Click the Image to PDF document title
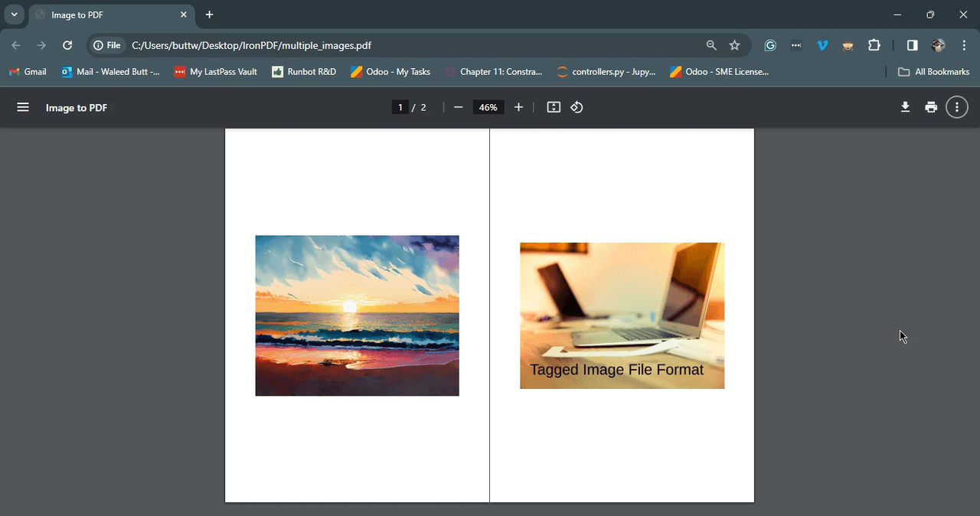 (x=77, y=108)
